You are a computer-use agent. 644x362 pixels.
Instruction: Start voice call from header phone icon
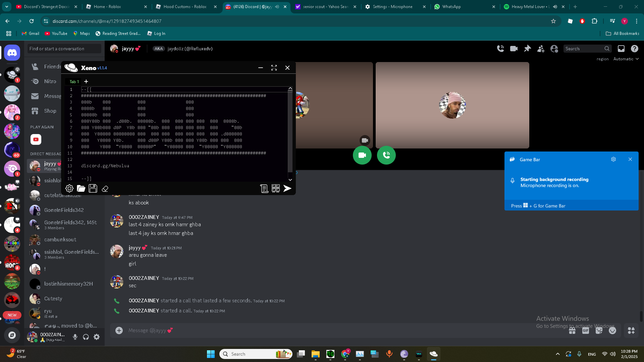pos(500,49)
